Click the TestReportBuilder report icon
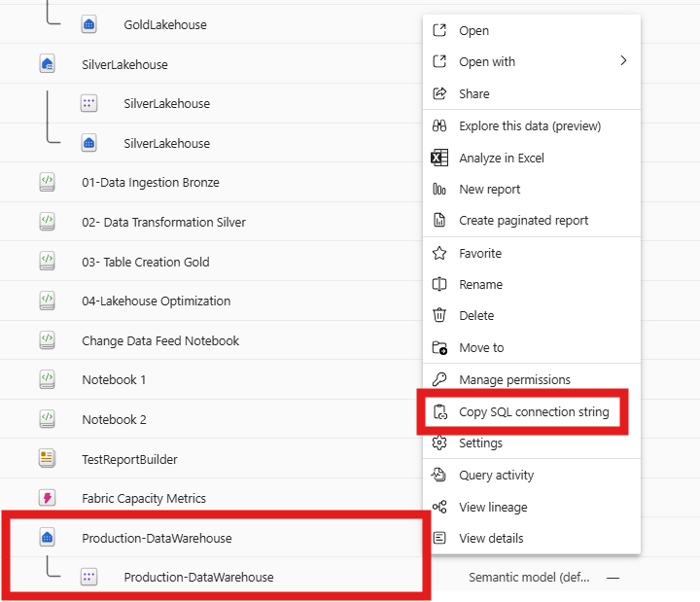700x602 pixels. click(x=47, y=458)
